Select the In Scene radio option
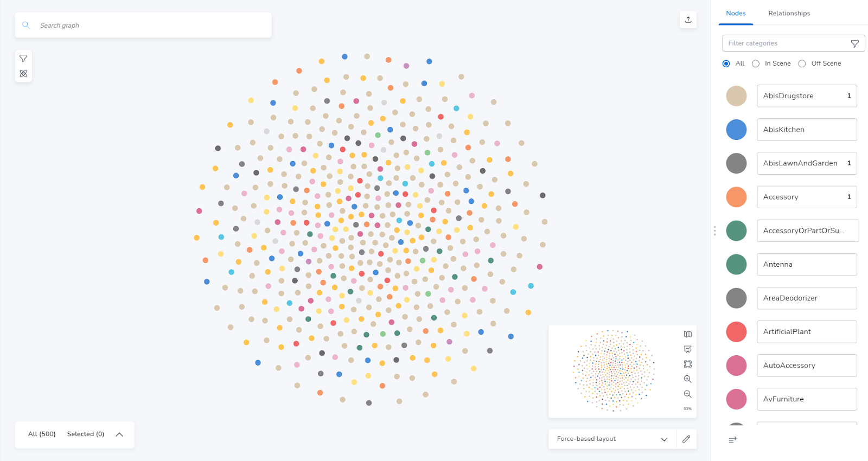This screenshot has height=461, width=868. [x=756, y=63]
